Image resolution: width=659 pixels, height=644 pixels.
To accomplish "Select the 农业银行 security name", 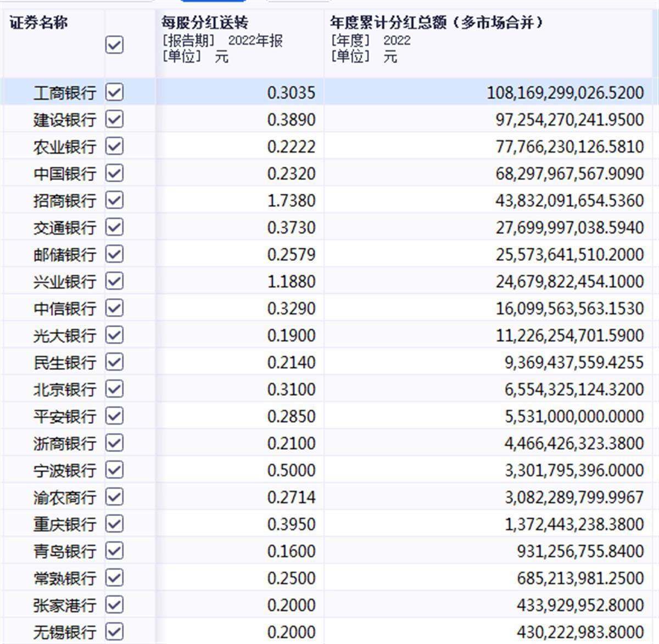I will click(x=64, y=147).
